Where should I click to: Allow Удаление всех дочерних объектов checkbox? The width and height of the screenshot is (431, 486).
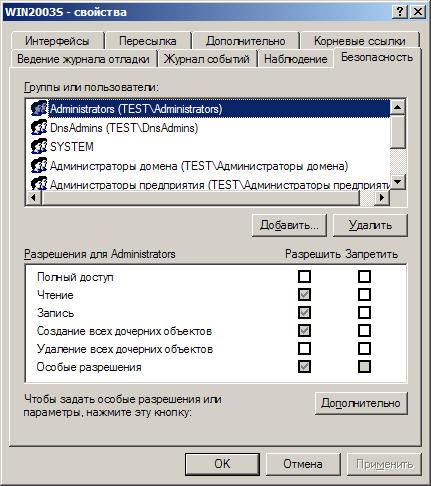(x=304, y=349)
